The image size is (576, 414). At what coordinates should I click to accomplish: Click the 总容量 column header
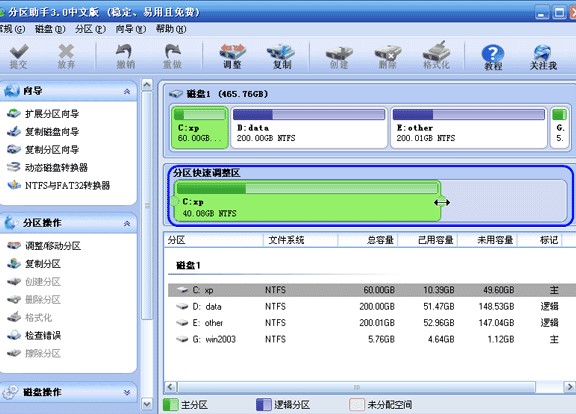(367, 240)
